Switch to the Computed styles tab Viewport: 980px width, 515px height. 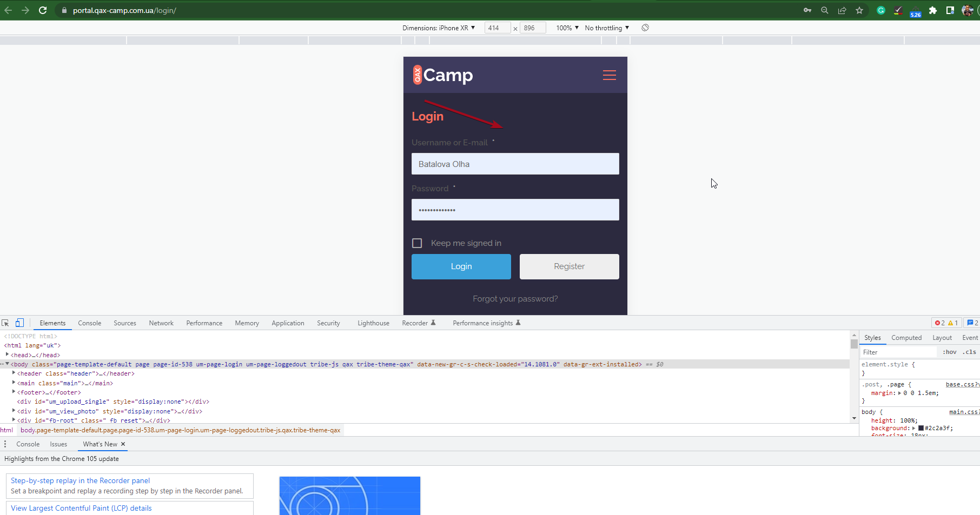point(906,337)
